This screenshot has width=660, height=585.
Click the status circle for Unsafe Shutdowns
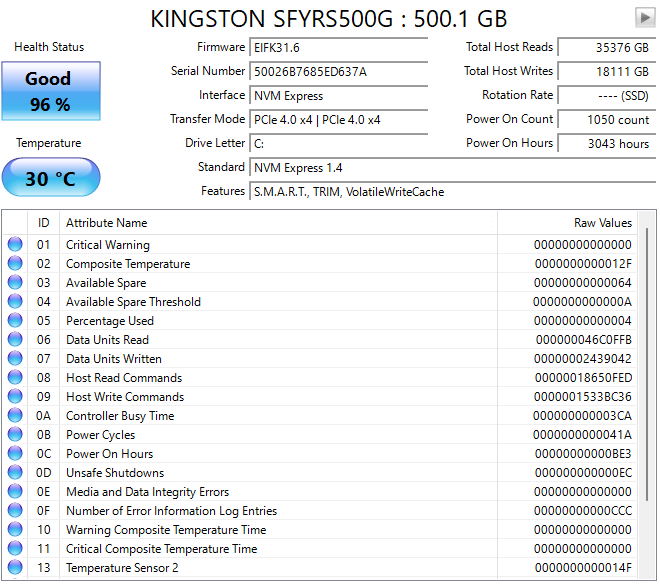[x=15, y=473]
